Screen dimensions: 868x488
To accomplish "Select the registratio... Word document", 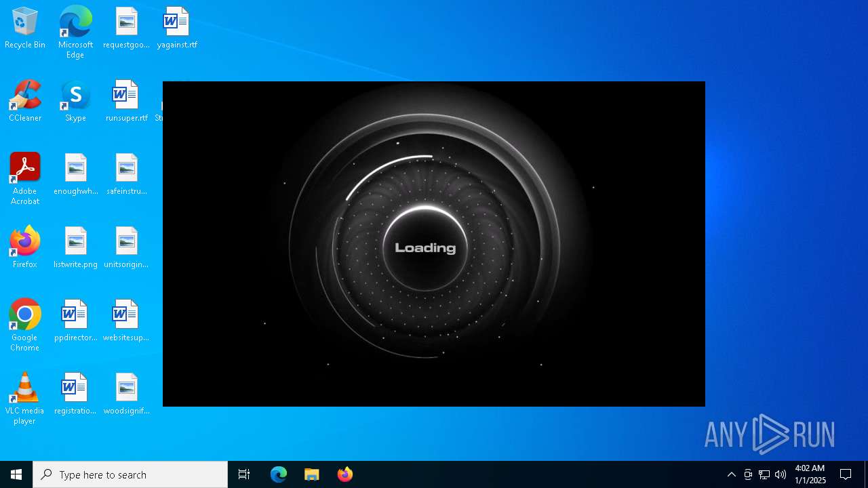I will pyautogui.click(x=75, y=394).
